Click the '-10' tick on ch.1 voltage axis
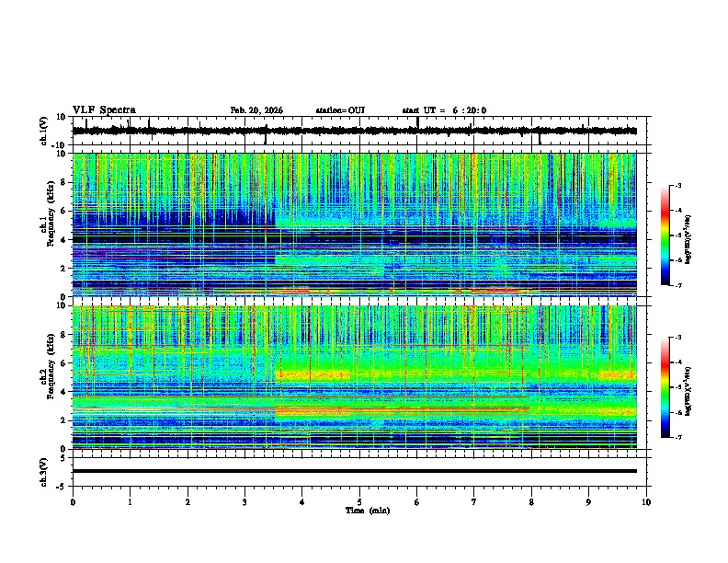The width and height of the screenshot is (728, 563). click(x=60, y=145)
